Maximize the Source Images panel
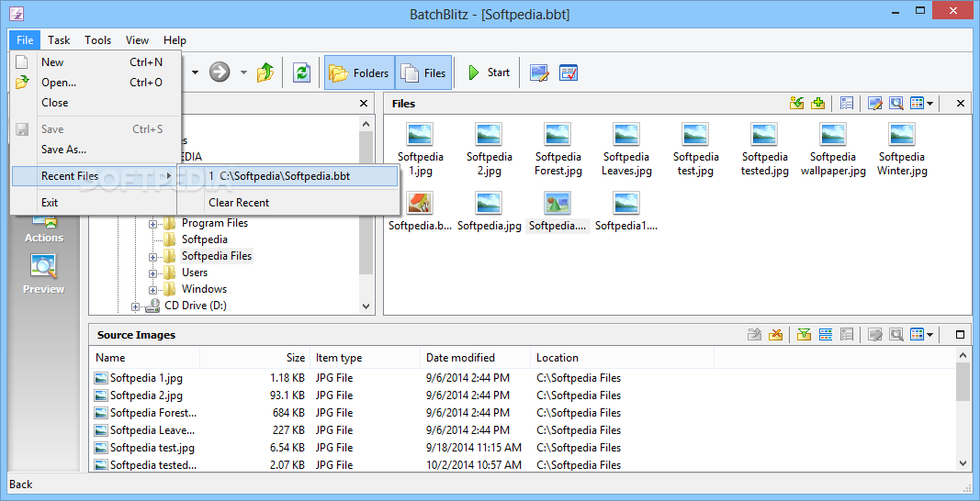The width and height of the screenshot is (980, 501). [961, 335]
